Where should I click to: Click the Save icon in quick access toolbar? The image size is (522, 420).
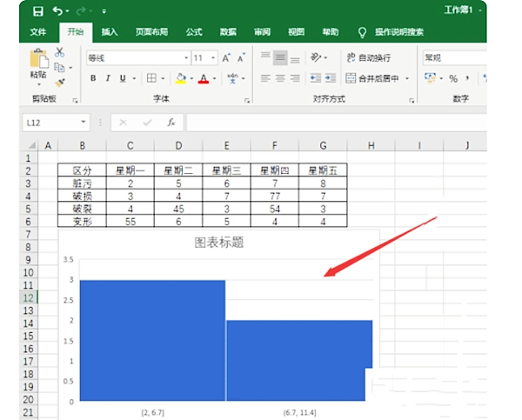point(37,11)
